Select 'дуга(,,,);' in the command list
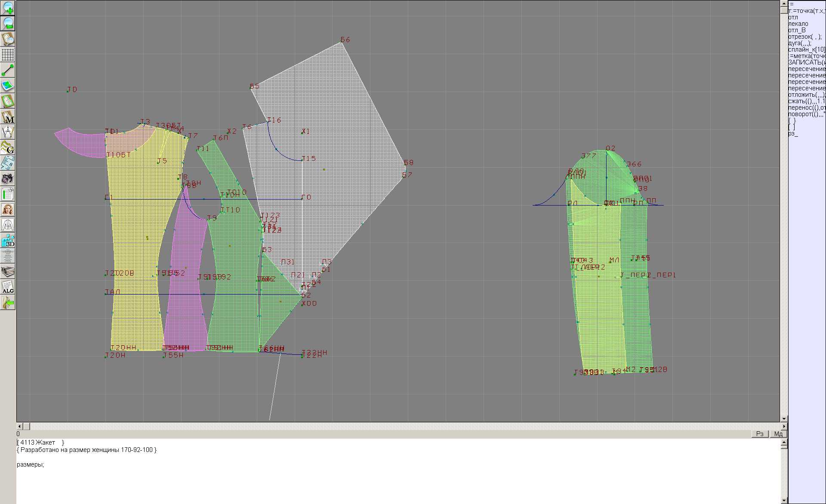Viewport: 826px width, 504px height. click(800, 43)
